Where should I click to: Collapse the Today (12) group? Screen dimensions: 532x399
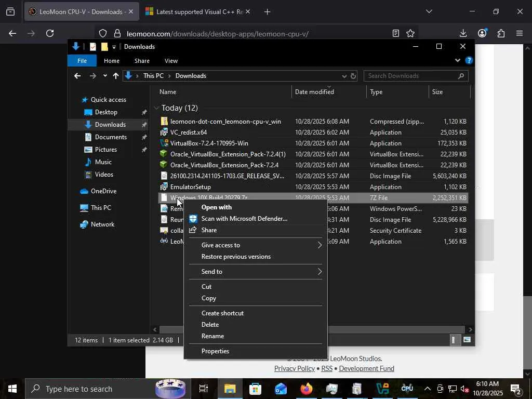(156, 108)
